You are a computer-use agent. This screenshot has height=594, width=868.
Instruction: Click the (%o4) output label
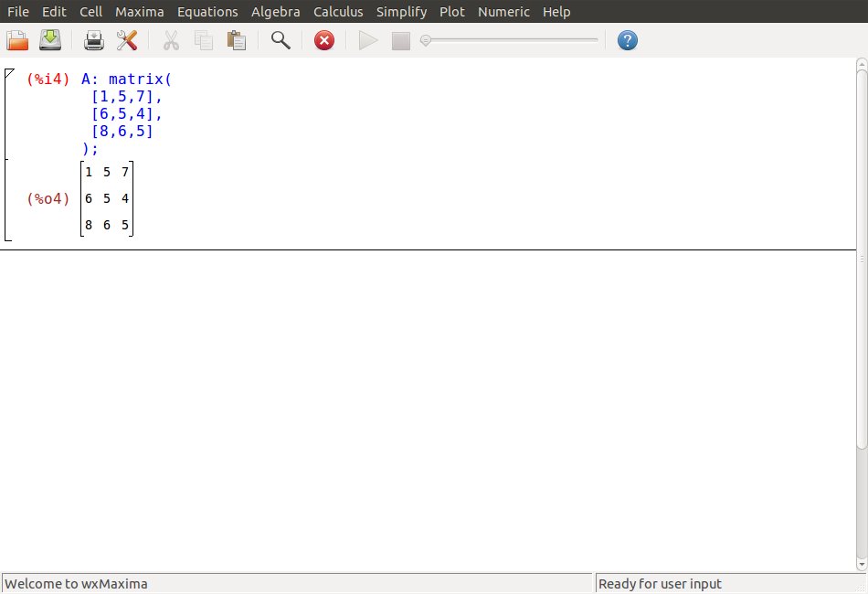point(48,198)
